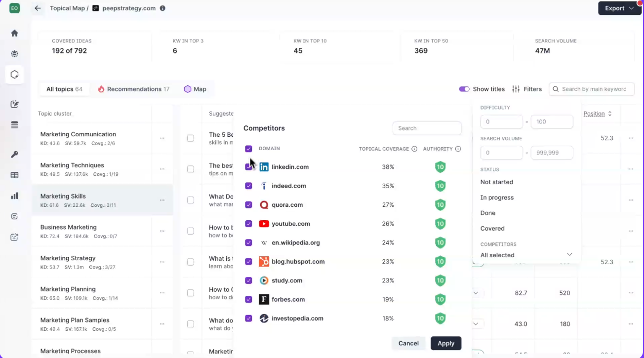Uncheck the linkedin.com competitor checkbox
Screen dimensions: 644x358
click(x=248, y=167)
